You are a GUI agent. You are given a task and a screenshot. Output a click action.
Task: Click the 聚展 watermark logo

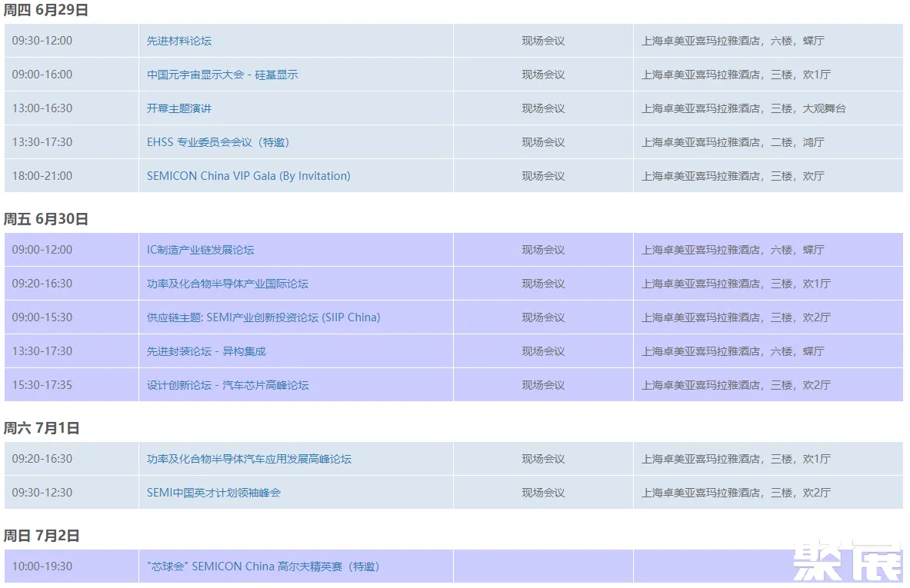846,563
